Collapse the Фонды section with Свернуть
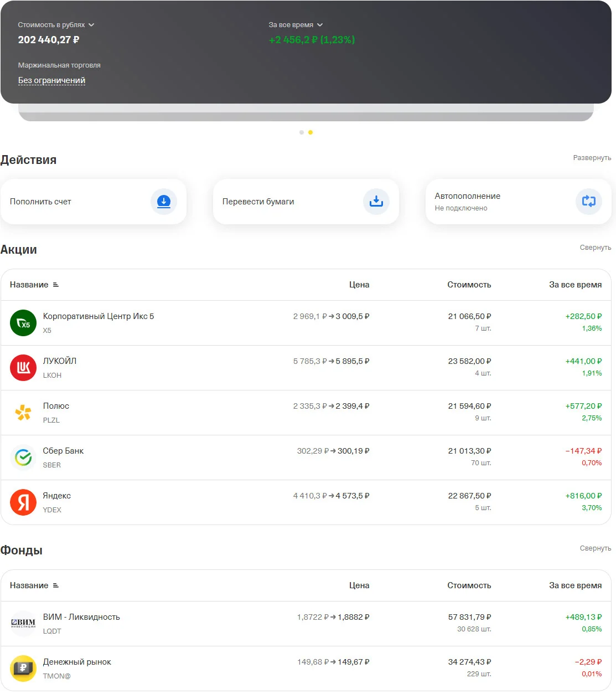 596,548
